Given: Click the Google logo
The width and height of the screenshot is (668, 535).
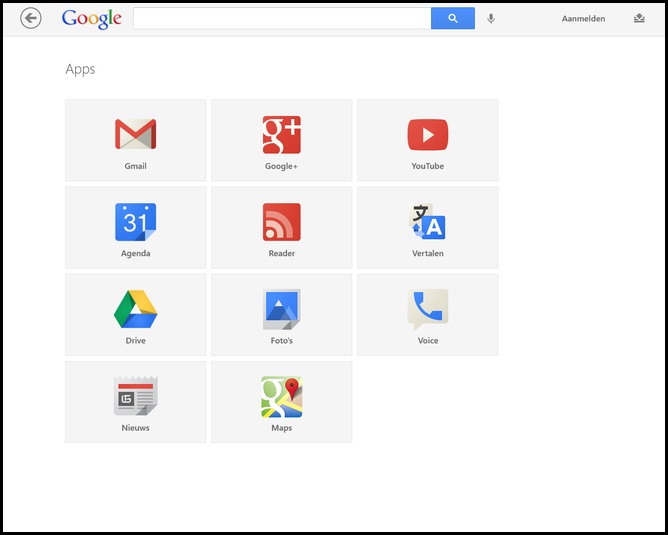Looking at the screenshot, I should pos(92,19).
